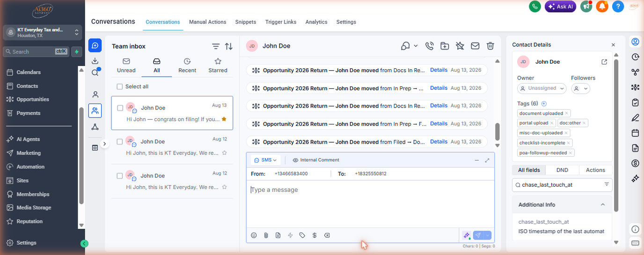The width and height of the screenshot is (644, 255).
Task: Open the notes pencil icon in right rail
Action: coord(635,117)
